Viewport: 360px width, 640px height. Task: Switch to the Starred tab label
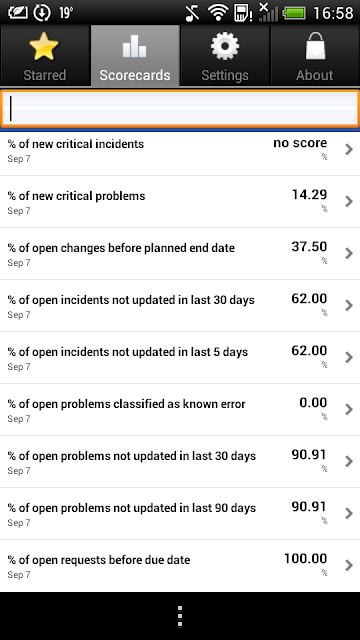(44, 75)
